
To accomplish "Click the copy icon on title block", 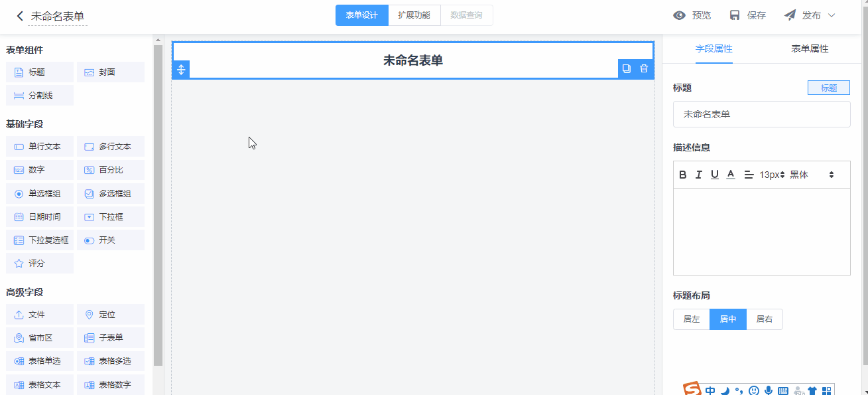I will click(627, 68).
